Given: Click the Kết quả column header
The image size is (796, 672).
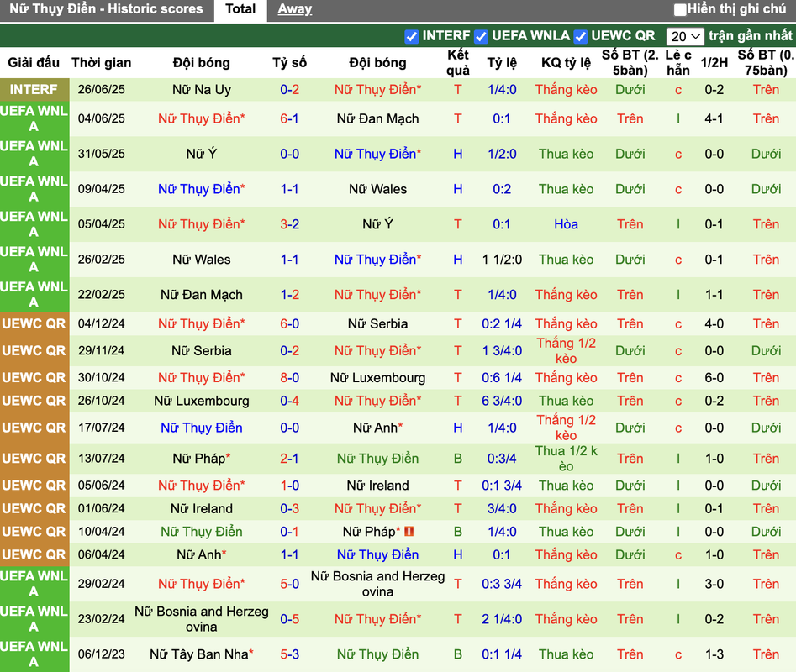Looking at the screenshot, I should point(458,63).
